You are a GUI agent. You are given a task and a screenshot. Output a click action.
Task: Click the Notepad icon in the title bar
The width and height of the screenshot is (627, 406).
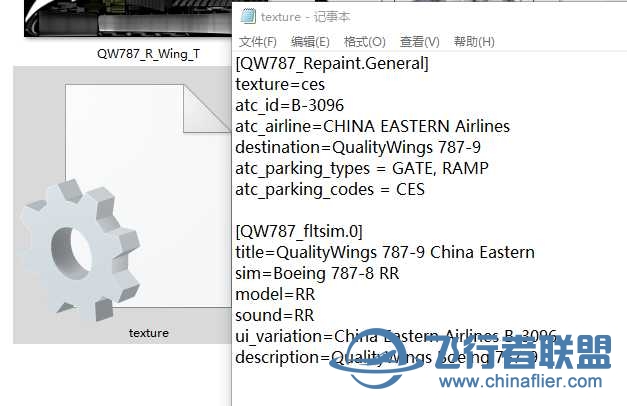pos(248,16)
